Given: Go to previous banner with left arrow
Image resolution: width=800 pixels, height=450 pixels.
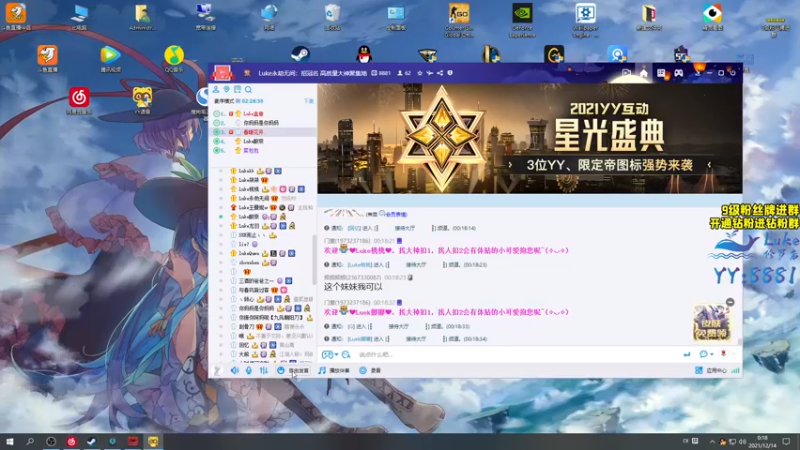Looking at the screenshot, I should point(510,165).
